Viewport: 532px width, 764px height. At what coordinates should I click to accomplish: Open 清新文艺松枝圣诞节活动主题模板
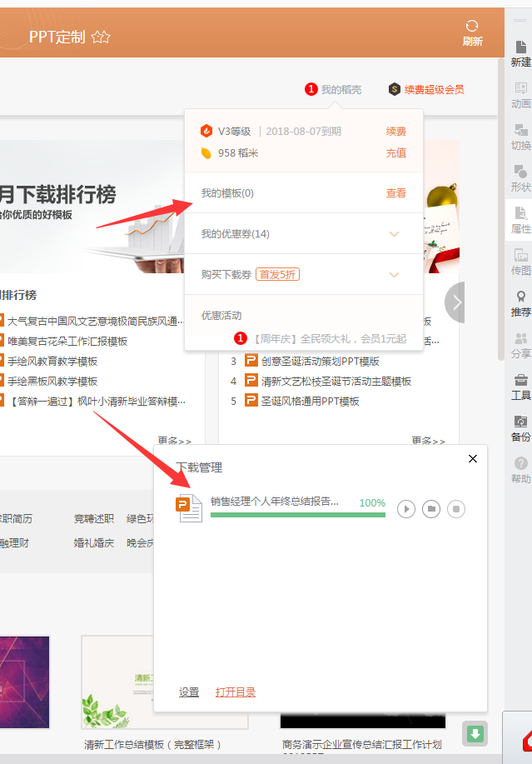tap(336, 381)
